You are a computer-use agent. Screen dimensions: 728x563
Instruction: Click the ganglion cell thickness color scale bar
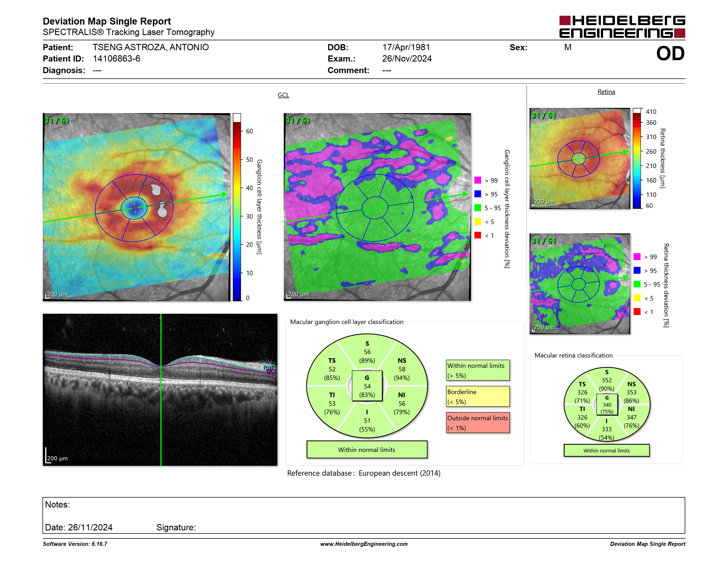coord(237,207)
